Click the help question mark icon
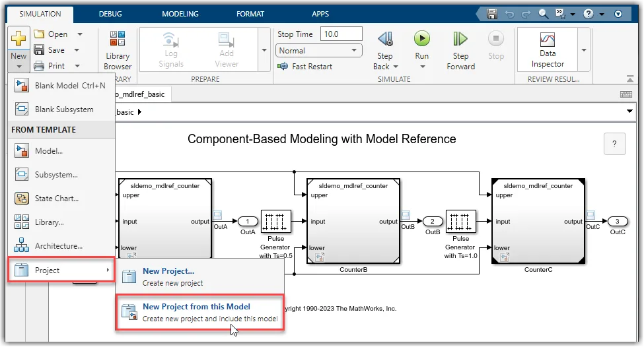 [588, 14]
